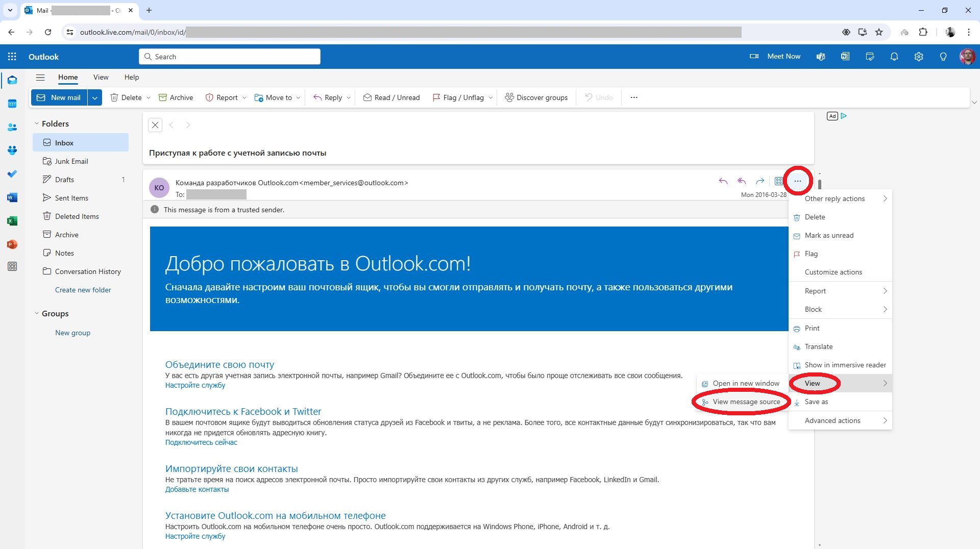
Task: Open the tips lightbulb icon
Action: pos(943,57)
